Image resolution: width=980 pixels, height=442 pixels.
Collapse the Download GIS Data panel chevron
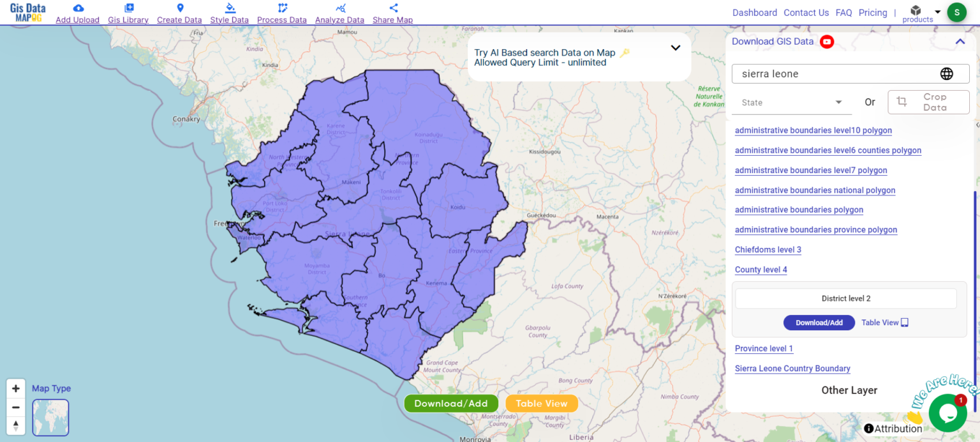(960, 41)
